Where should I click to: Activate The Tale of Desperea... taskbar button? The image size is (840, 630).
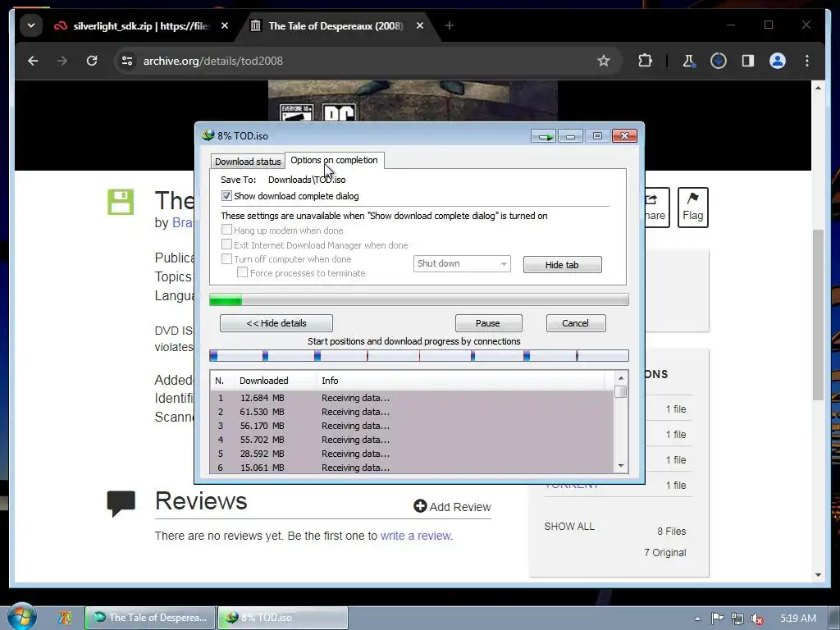coord(151,618)
